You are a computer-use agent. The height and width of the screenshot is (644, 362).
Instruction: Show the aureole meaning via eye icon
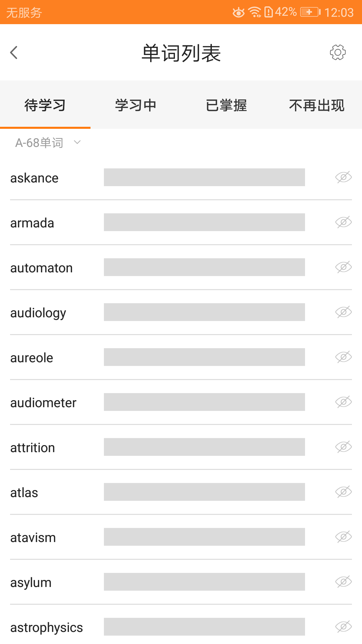tap(343, 357)
